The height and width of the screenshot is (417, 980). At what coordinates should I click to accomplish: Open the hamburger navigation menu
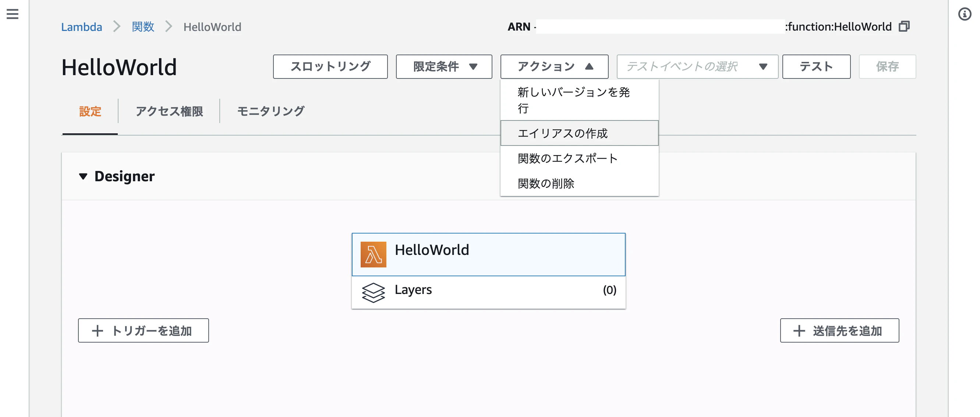[13, 14]
